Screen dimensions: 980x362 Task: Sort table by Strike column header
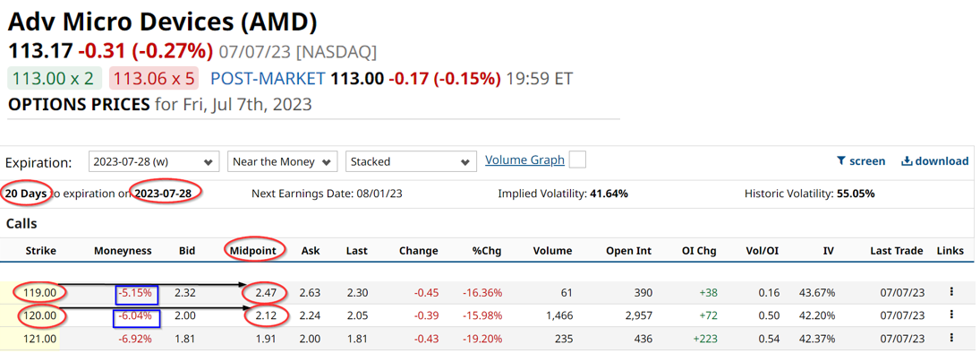40,251
